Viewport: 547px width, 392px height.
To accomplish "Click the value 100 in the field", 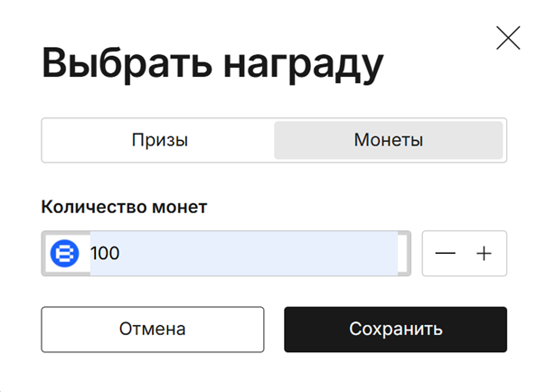I will coord(105,254).
